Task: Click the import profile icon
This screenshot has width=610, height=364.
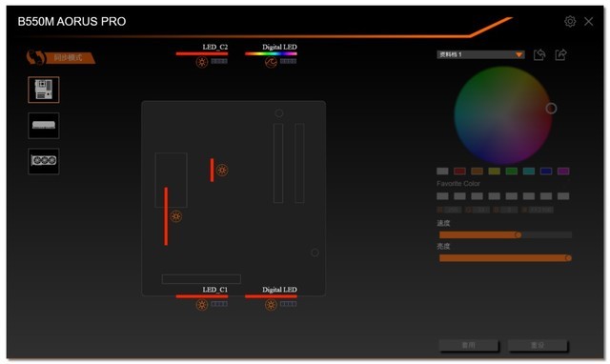Action: point(539,54)
